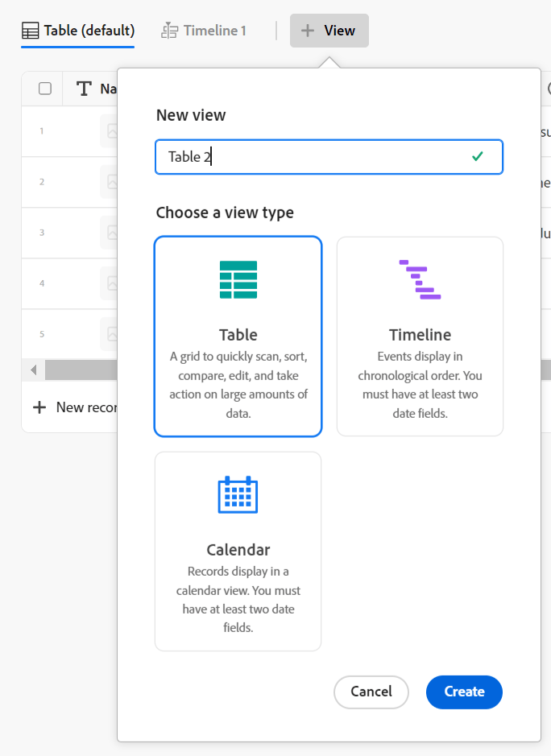The height and width of the screenshot is (756, 551).
Task: Click the horizontal scrollbar left arrow
Action: [34, 370]
